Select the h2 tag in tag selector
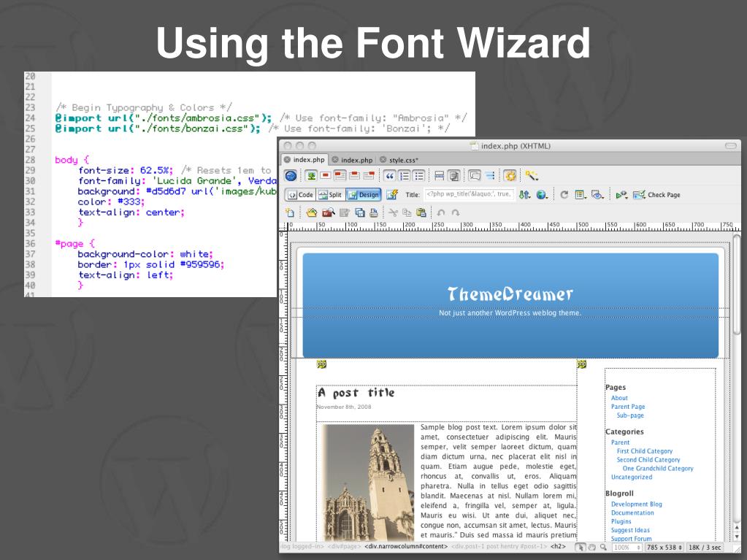This screenshot has height=560, width=747. click(x=559, y=547)
